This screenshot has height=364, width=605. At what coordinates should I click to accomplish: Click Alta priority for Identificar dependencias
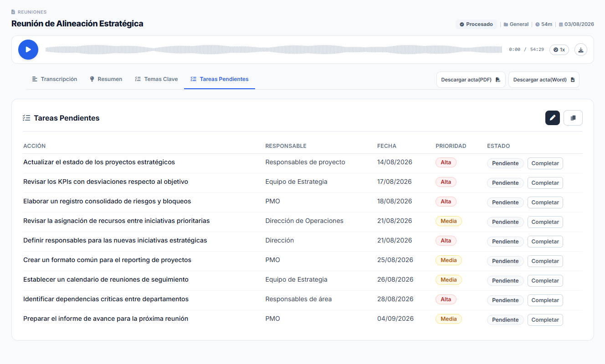pos(446,299)
